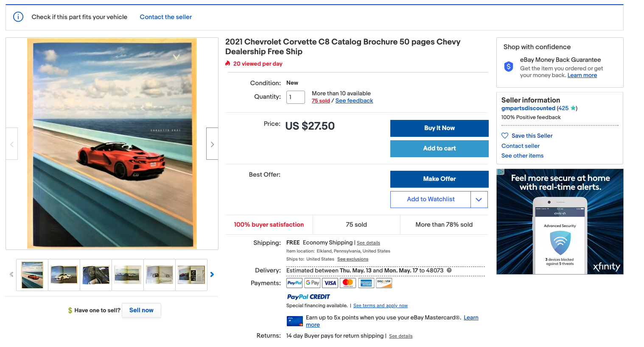Click the PayPal payment logo
644x347 pixels.
coord(294,283)
